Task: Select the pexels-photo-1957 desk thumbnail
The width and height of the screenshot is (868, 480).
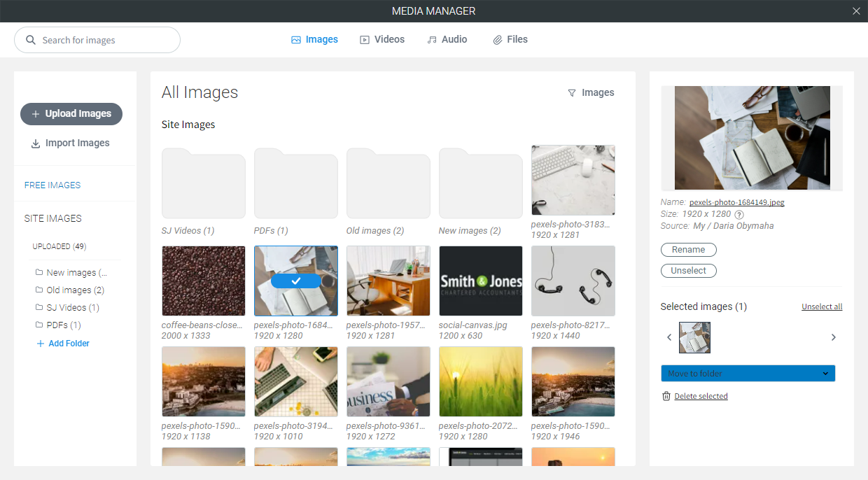Action: click(x=388, y=281)
